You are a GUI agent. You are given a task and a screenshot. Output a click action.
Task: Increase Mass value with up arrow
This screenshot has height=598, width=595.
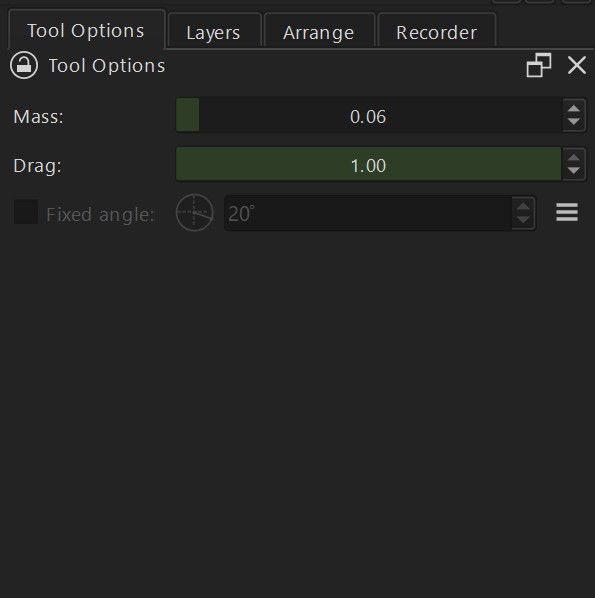574,109
